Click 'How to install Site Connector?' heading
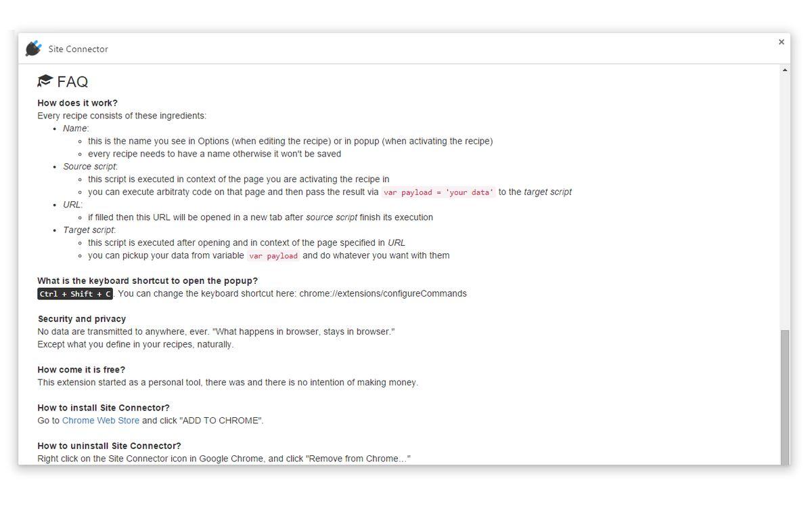This screenshot has width=812, height=508. [x=104, y=408]
